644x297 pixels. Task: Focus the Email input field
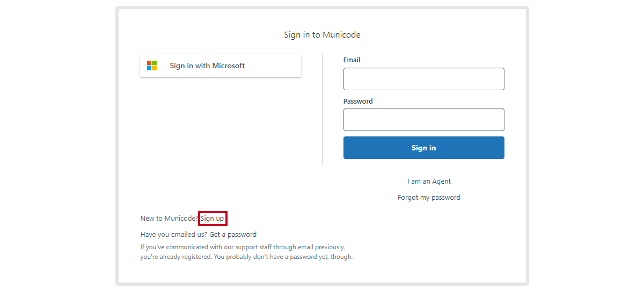(424, 79)
